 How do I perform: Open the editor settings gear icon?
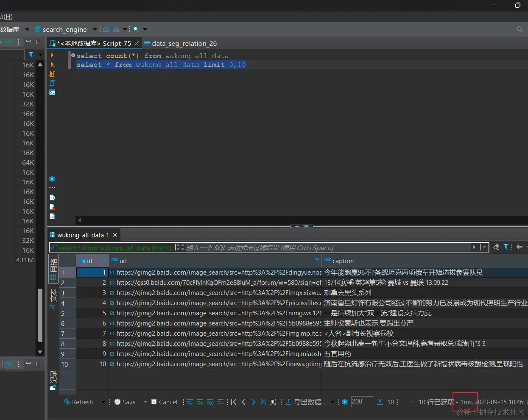point(52,179)
